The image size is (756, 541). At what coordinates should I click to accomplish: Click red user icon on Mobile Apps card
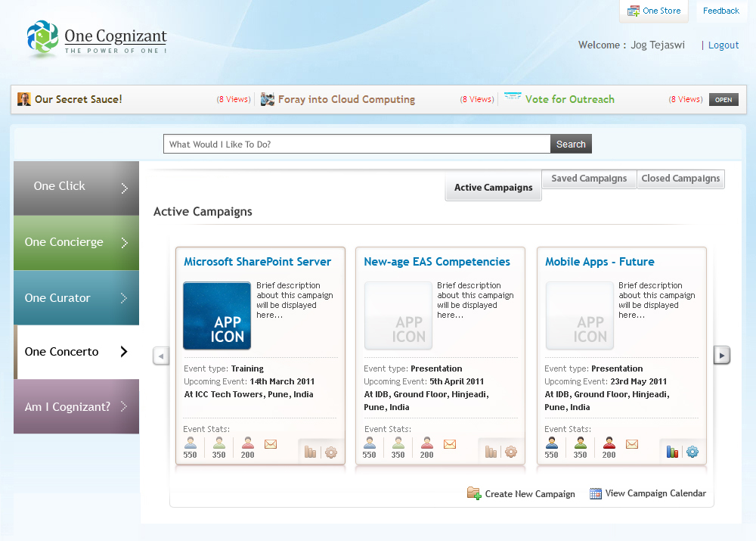pos(609,444)
